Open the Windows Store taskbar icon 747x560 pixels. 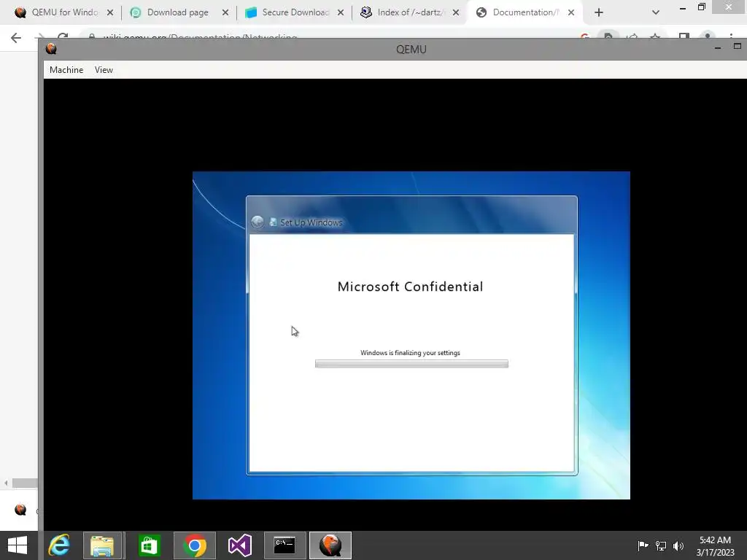click(x=149, y=545)
